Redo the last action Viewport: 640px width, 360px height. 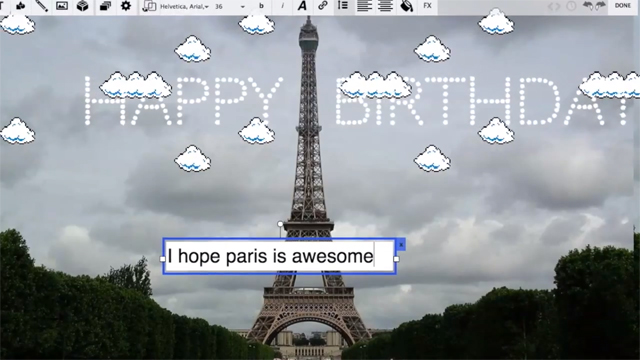click(x=601, y=6)
